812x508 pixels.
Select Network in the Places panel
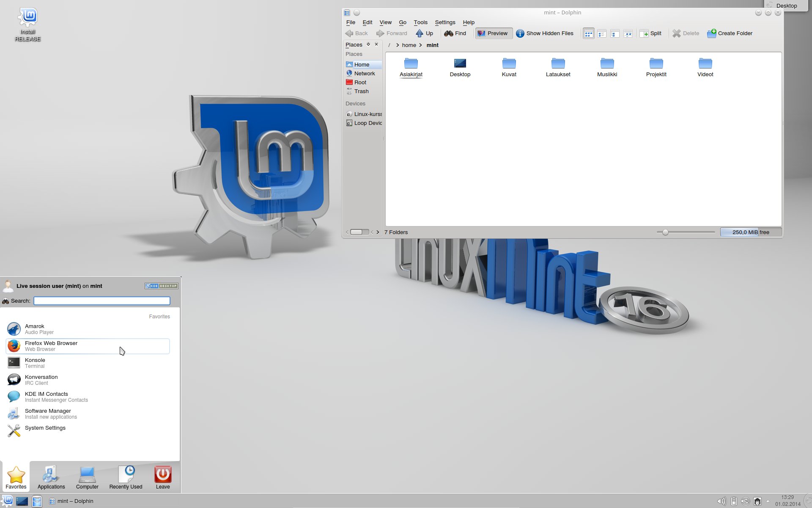(x=363, y=73)
